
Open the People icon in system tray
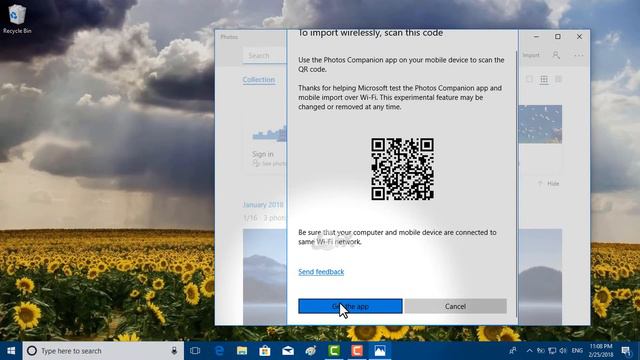tap(513, 351)
